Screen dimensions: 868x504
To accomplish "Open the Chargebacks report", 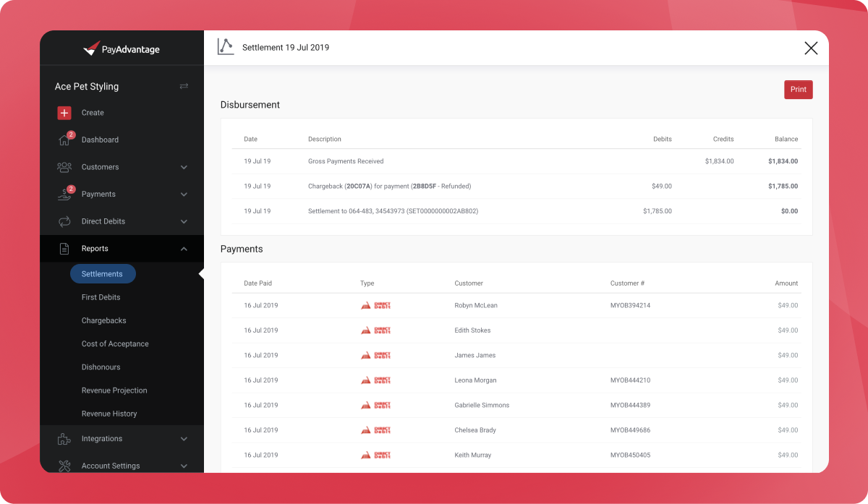I will click(103, 320).
